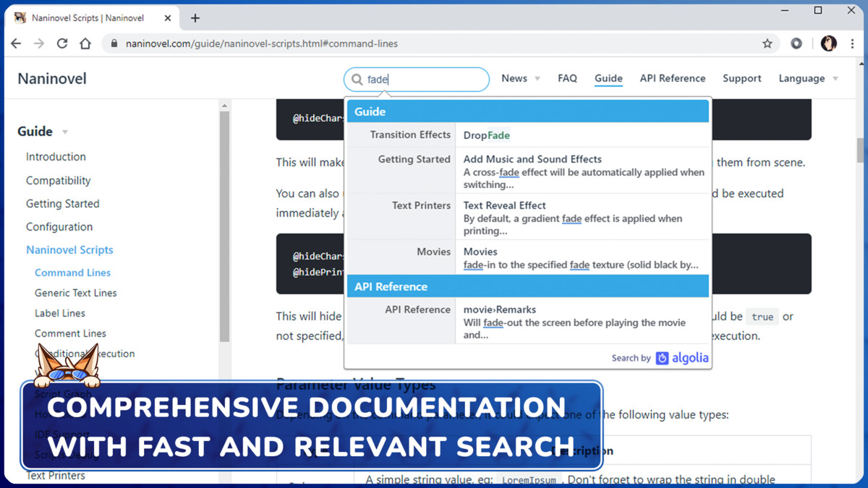Click the API Reference results header
Image resolution: width=868 pixels, height=488 pixels.
[528, 286]
